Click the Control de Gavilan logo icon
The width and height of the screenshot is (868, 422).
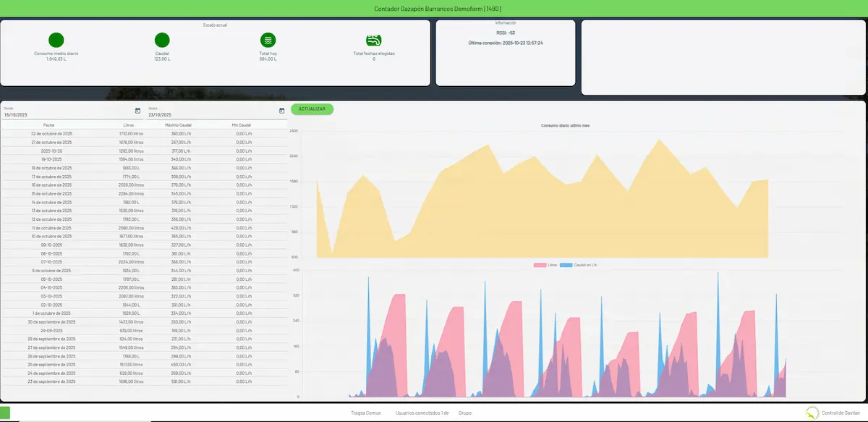pyautogui.click(x=812, y=413)
